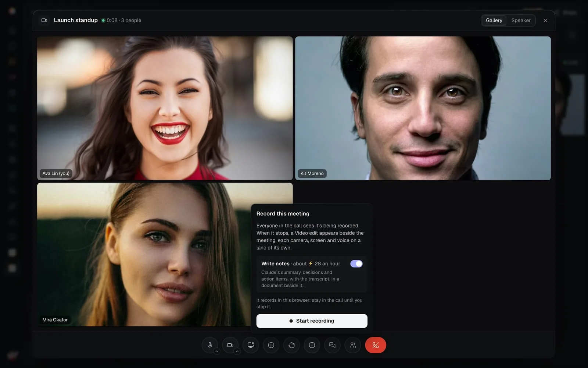Toggle the Write notes switch off
Viewport: 588px width, 368px height.
(356, 263)
